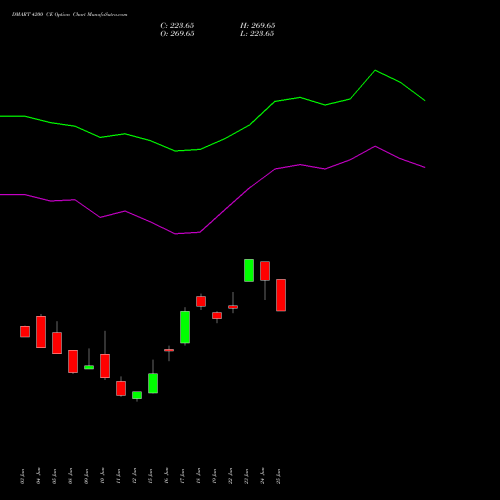Click the DMART 4200 CE Options chart title
The height and width of the screenshot is (500, 500).
pyautogui.click(x=69, y=15)
